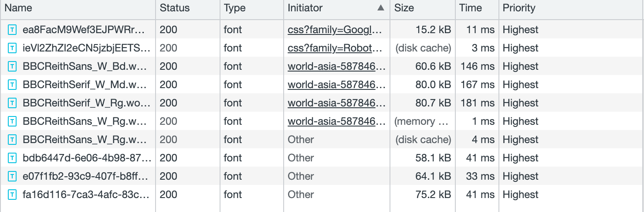
Task: Sort requests by Name column header
Action: (x=18, y=8)
